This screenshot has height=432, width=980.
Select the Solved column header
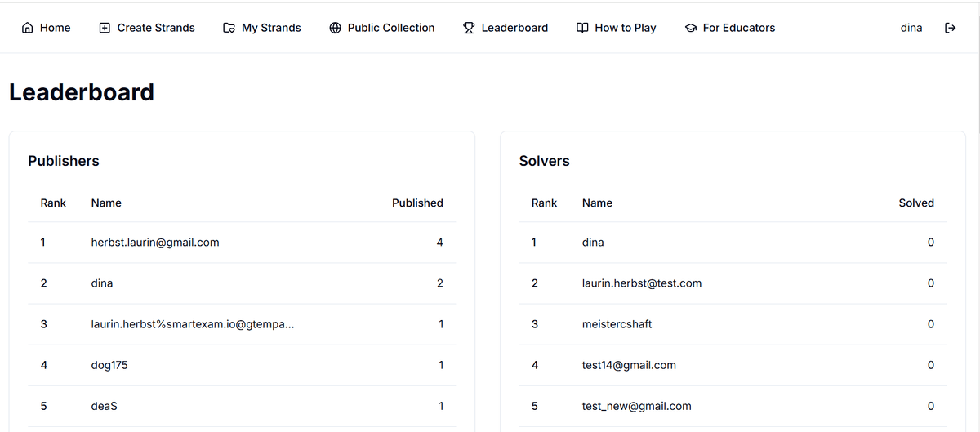pos(915,203)
